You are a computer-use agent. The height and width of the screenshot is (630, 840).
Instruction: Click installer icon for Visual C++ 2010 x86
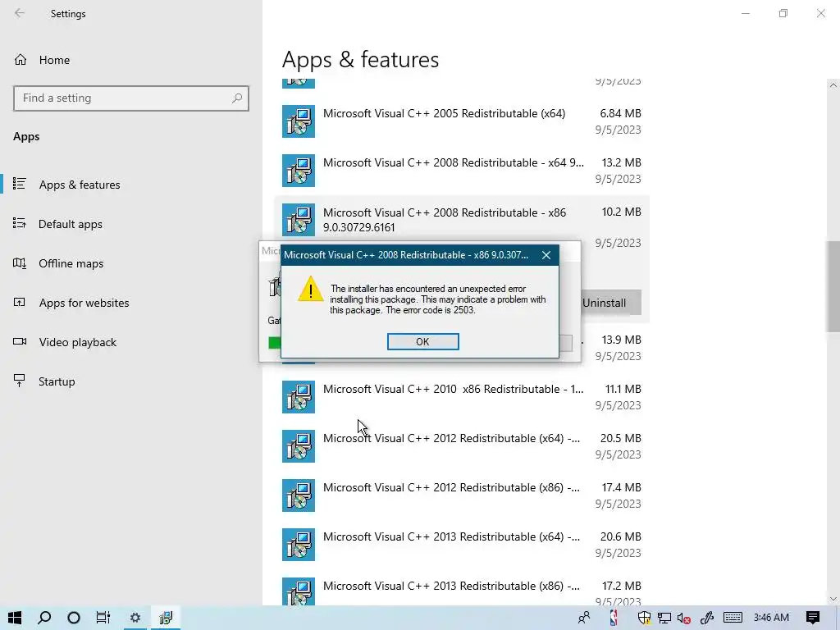tap(299, 397)
